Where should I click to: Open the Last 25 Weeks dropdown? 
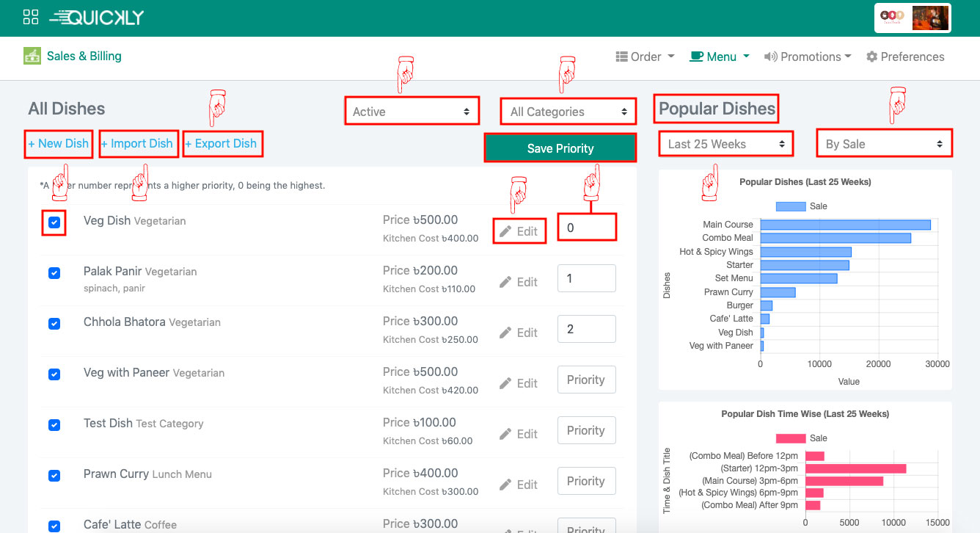tap(725, 143)
